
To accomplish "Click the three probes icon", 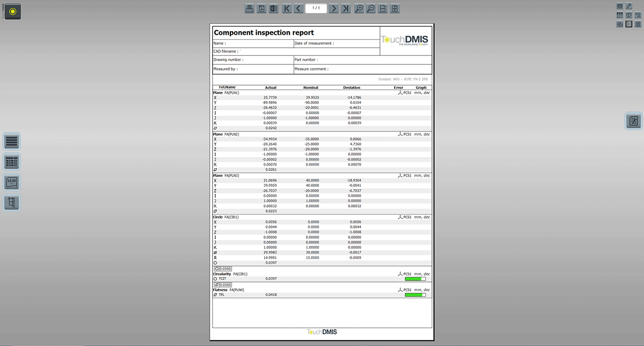I will (620, 15).
